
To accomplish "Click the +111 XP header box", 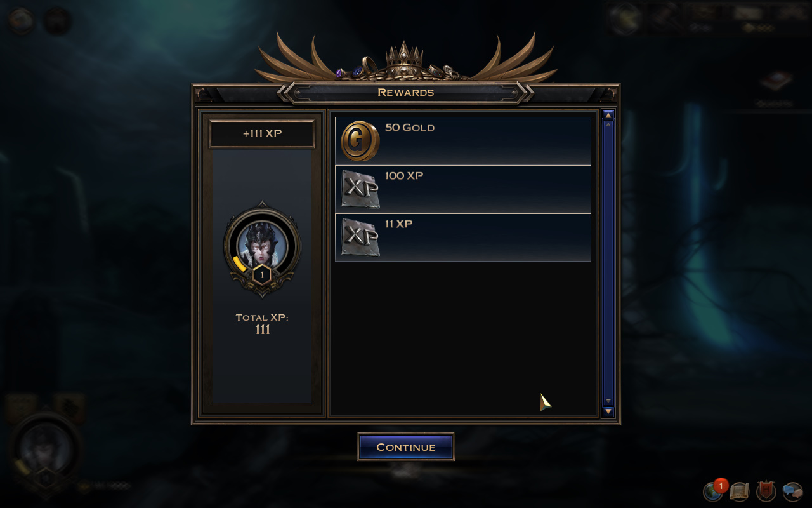I will tap(262, 134).
